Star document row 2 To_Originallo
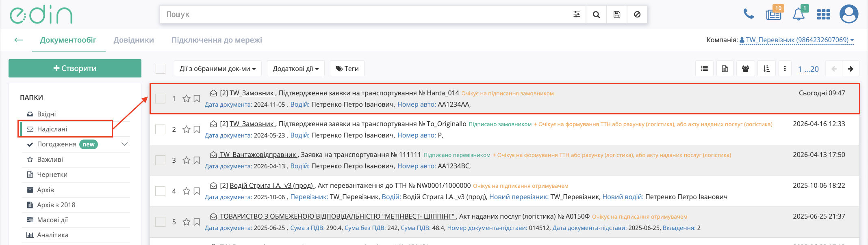This screenshot has width=868, height=245. tap(187, 129)
